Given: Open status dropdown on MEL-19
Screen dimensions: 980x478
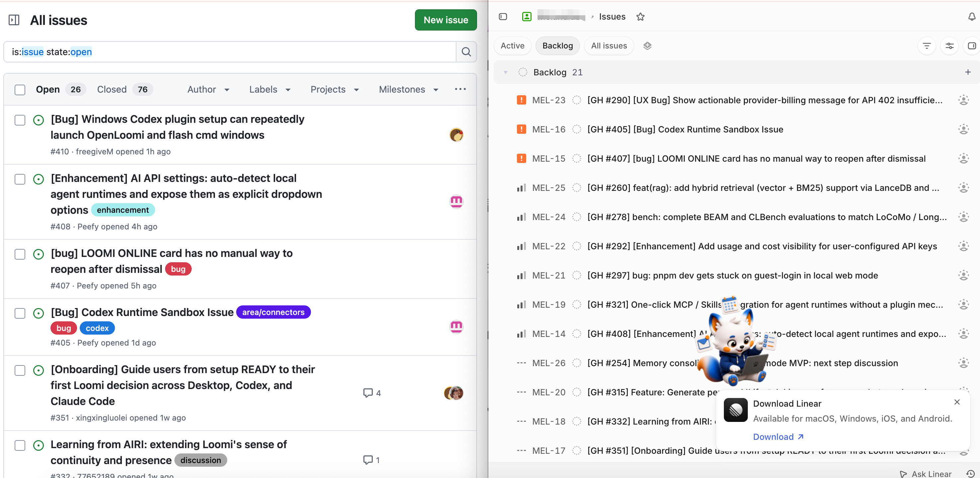Looking at the screenshot, I should pos(577,305).
